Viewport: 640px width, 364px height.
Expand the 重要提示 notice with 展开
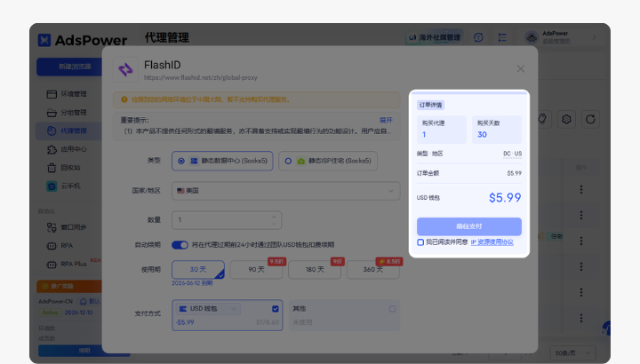(x=386, y=120)
